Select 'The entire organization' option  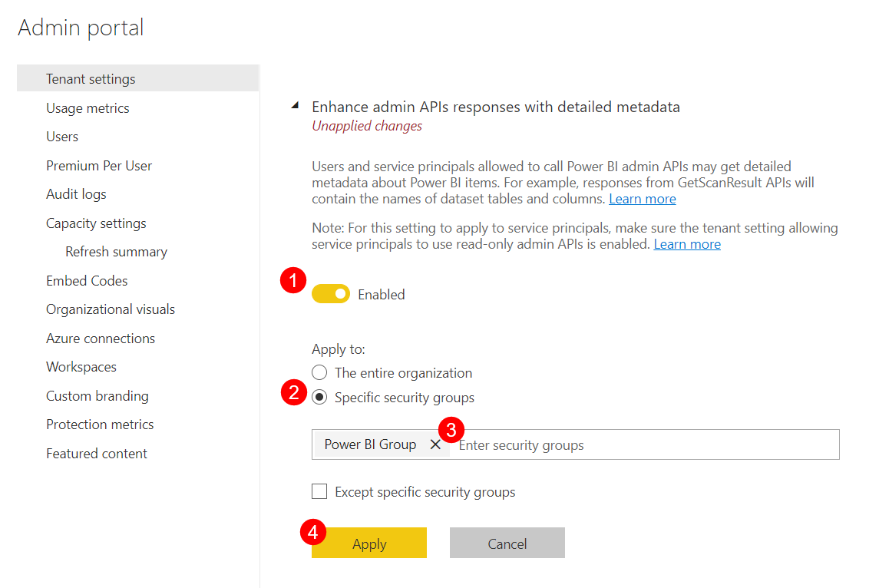tap(319, 372)
